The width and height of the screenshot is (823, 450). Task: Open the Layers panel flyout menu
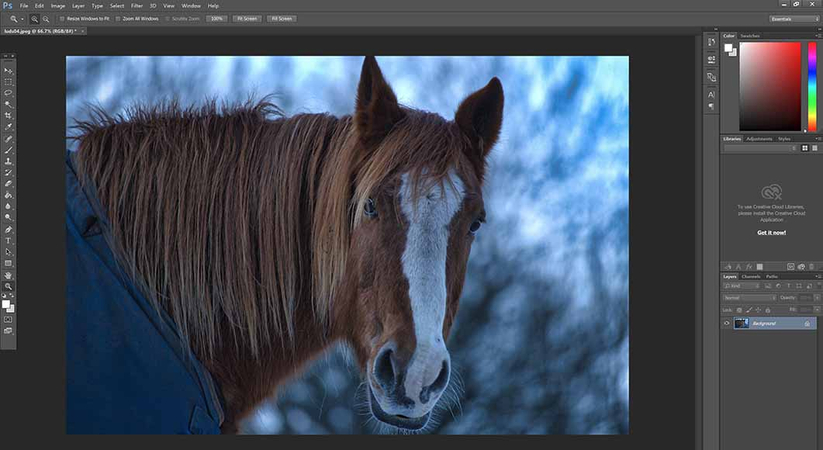[x=818, y=276]
